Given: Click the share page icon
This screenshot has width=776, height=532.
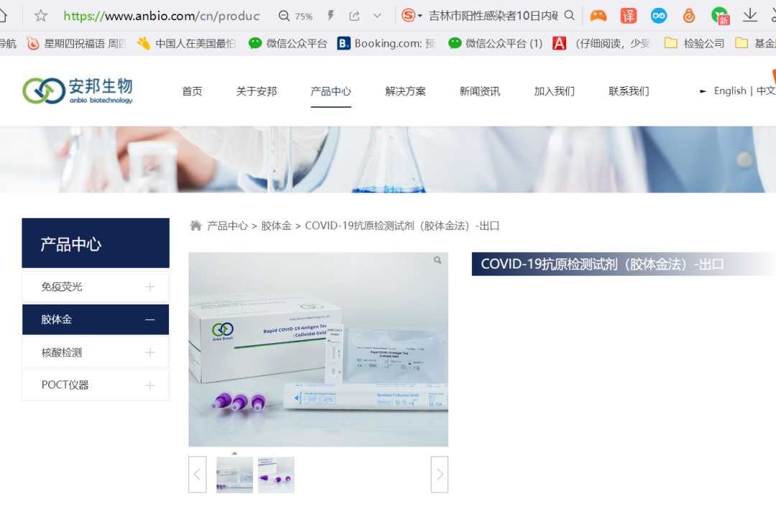Looking at the screenshot, I should pyautogui.click(x=354, y=16).
